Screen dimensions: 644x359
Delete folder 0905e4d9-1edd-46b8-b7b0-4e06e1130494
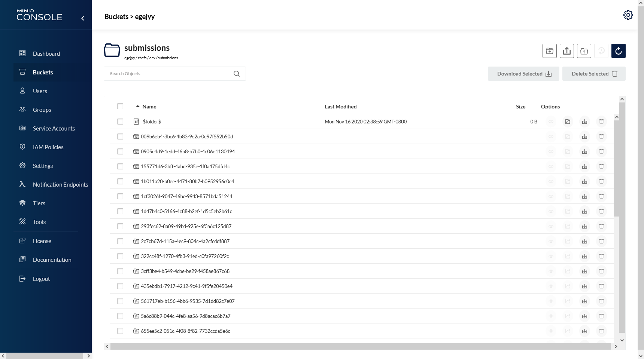coord(601,151)
